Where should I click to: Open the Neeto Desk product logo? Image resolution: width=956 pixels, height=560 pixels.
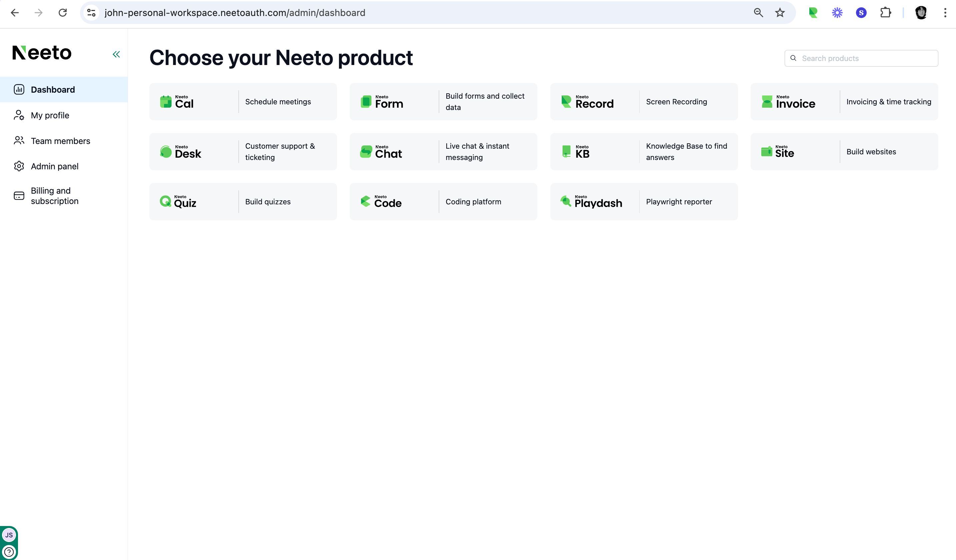[181, 152]
